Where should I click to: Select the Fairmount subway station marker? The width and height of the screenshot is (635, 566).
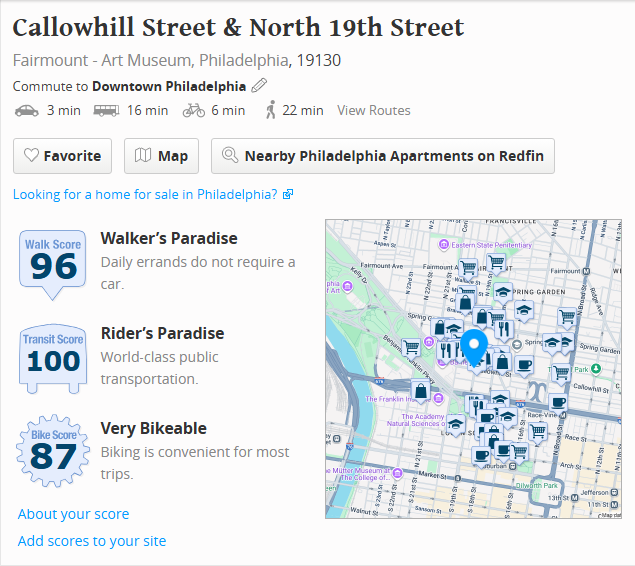(586, 271)
